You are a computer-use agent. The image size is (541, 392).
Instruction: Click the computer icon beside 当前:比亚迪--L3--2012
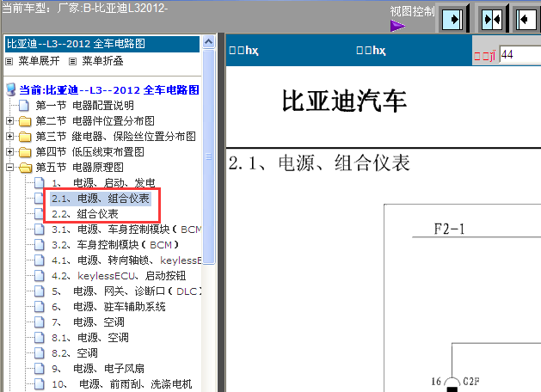coord(11,89)
